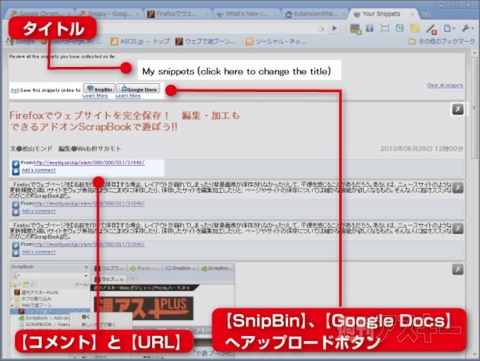
Task: Click Learn More under SnipBin
Action: pyautogui.click(x=95, y=96)
